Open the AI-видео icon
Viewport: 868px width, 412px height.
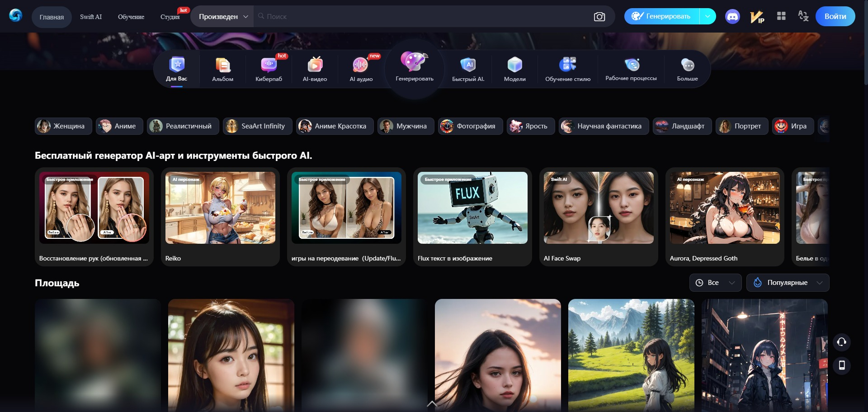[x=315, y=65]
